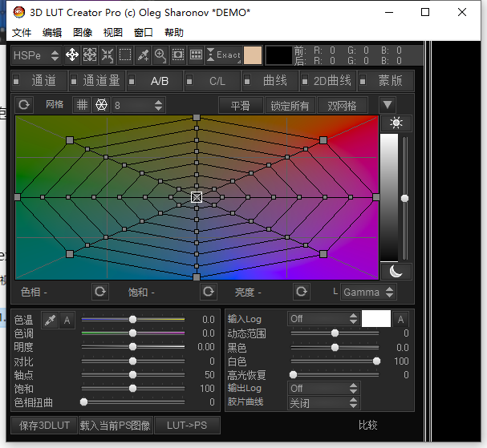Image resolution: width=487 pixels, height=448 pixels.
Task: Click the beige color swatch
Action: 253,55
